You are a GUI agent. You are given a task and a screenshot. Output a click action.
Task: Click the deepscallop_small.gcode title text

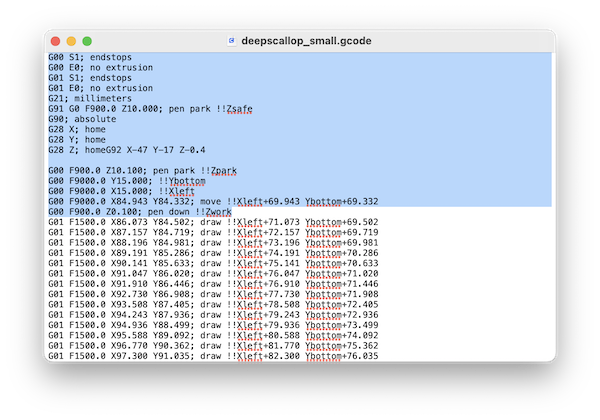306,41
